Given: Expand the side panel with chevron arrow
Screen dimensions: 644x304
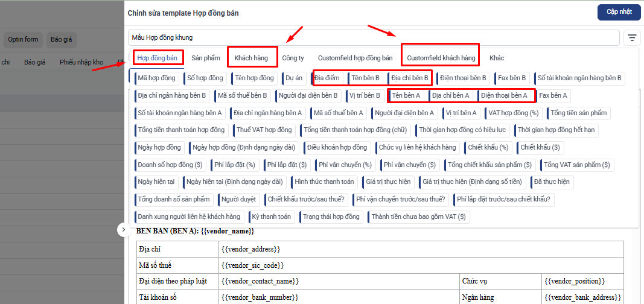Looking at the screenshot, I should pyautogui.click(x=123, y=230).
